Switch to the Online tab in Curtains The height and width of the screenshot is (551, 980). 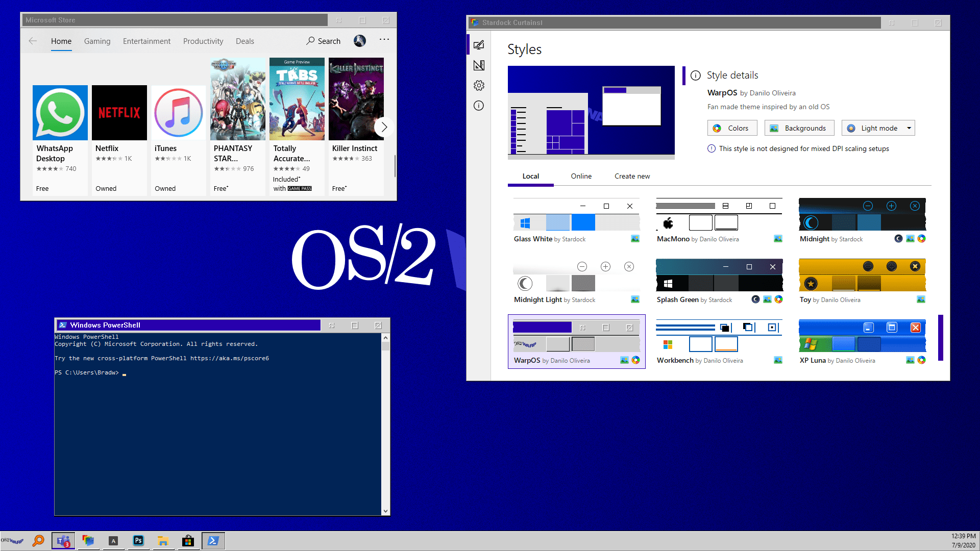(581, 176)
